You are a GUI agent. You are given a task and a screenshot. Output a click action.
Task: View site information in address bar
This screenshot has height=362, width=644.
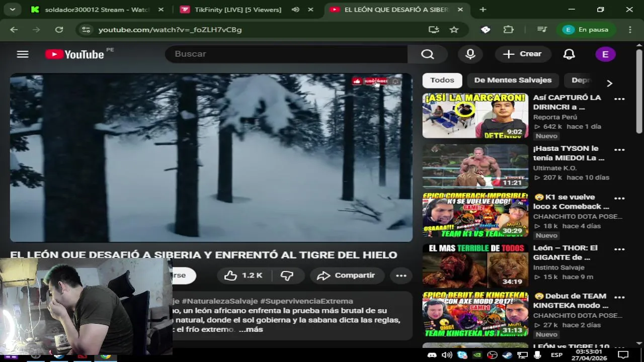[x=86, y=30]
